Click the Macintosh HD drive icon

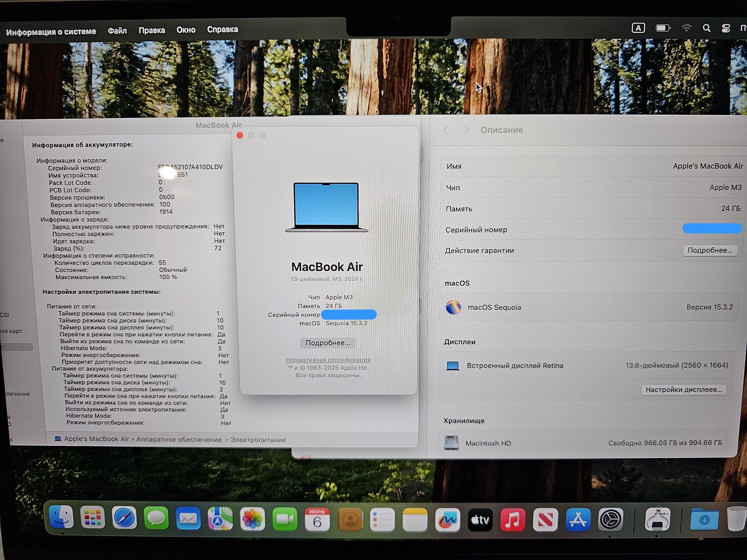click(451, 443)
